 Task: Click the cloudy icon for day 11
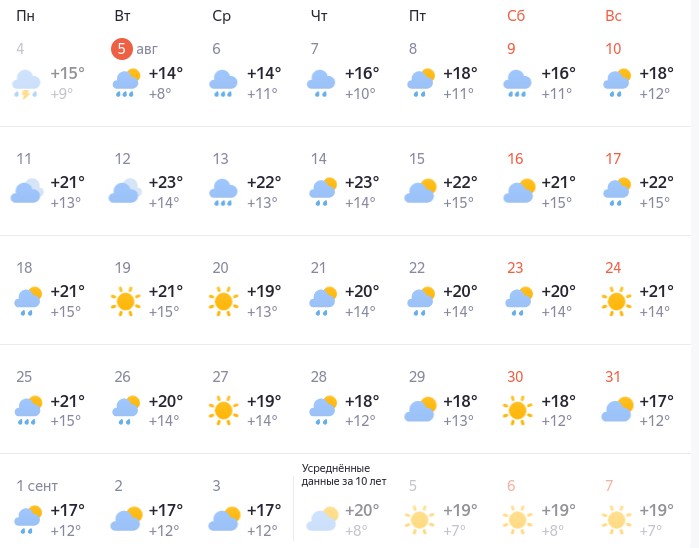(x=27, y=191)
